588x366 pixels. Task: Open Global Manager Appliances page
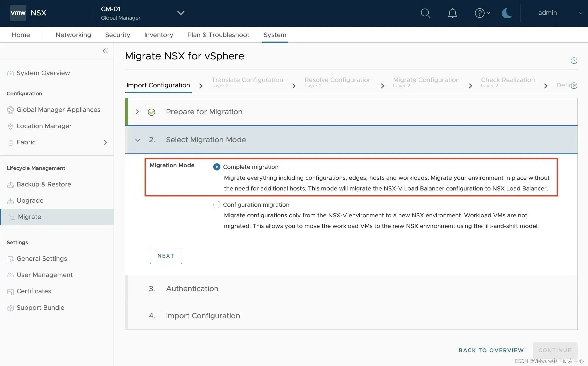point(58,110)
